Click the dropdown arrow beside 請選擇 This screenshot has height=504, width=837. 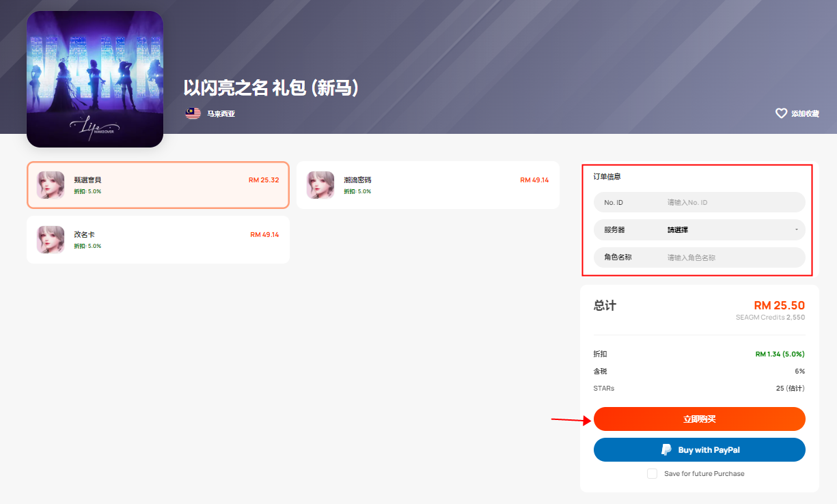[796, 230]
